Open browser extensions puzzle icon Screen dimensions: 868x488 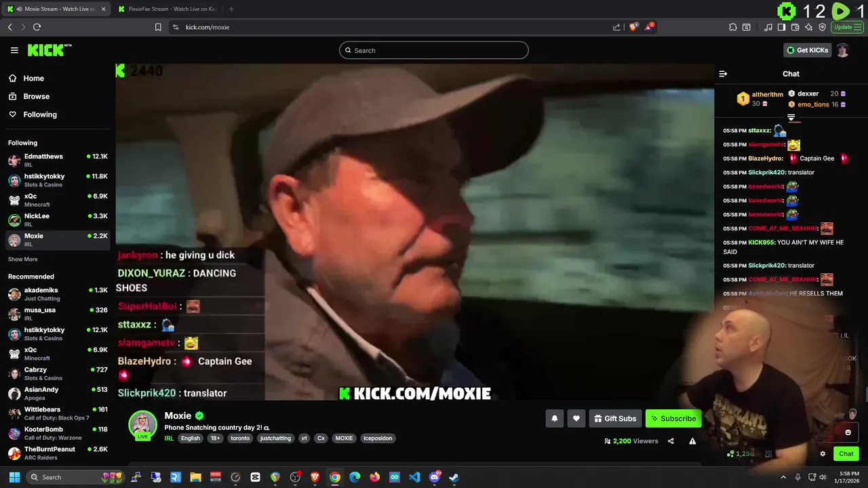pyautogui.click(x=733, y=27)
